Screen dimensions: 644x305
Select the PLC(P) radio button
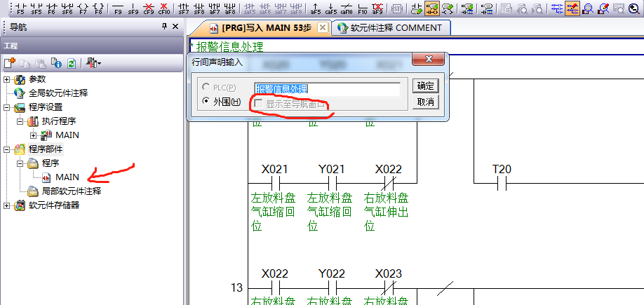coord(206,87)
